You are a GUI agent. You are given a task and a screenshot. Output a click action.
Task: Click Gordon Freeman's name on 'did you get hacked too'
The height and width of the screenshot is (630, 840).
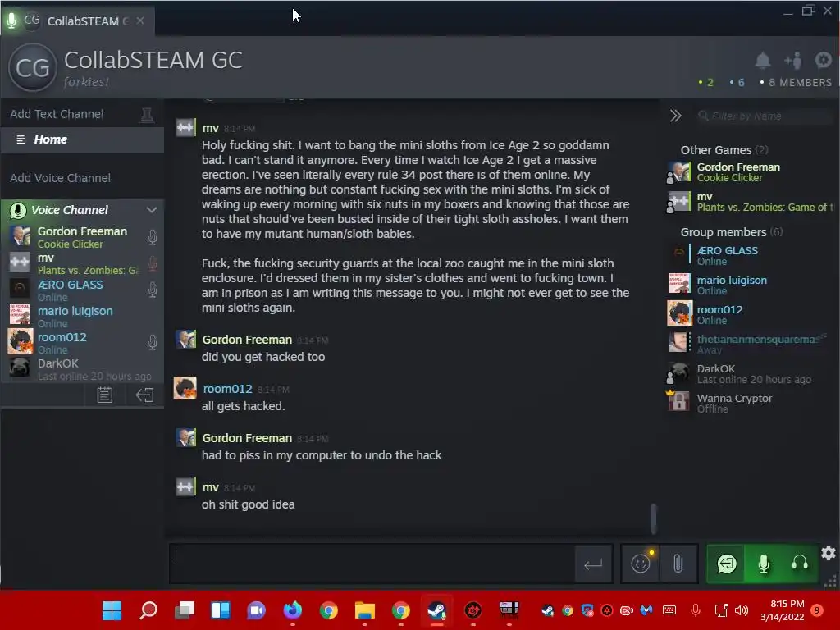(247, 340)
